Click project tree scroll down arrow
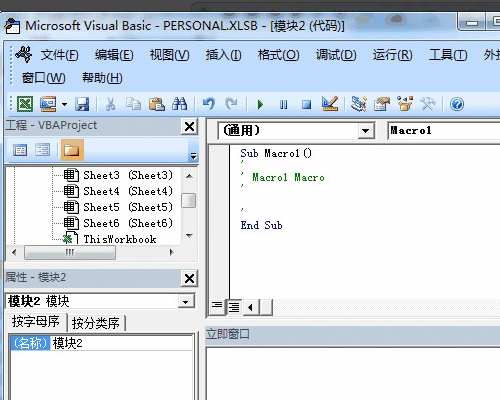 (x=189, y=235)
